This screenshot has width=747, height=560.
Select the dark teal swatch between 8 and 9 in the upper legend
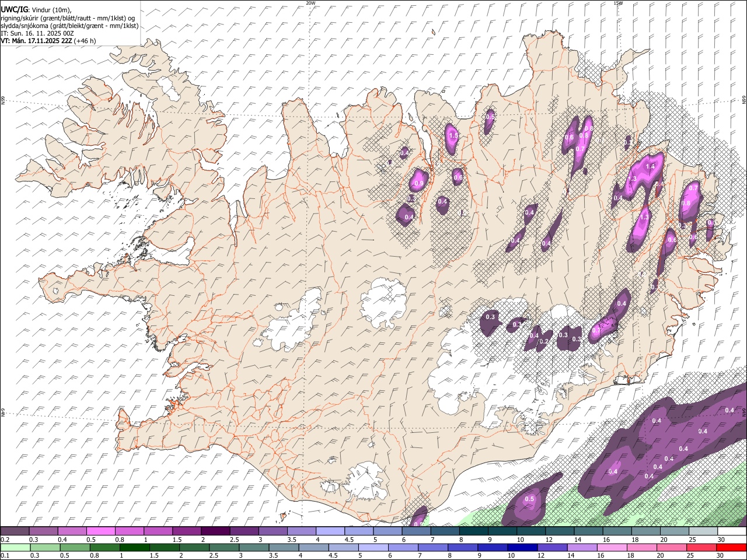click(x=473, y=531)
